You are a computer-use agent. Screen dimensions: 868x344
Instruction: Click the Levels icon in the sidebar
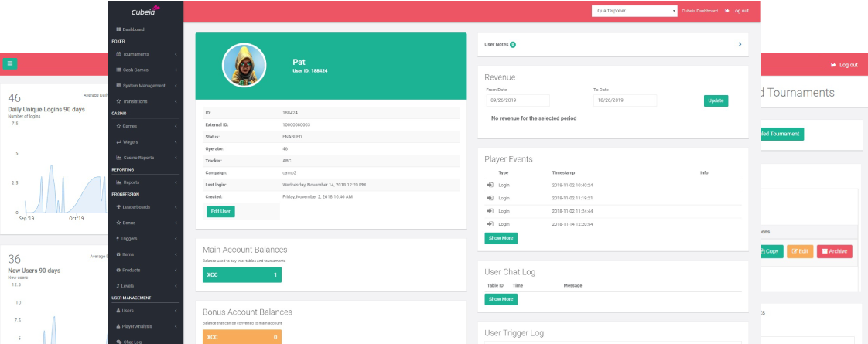(x=118, y=286)
